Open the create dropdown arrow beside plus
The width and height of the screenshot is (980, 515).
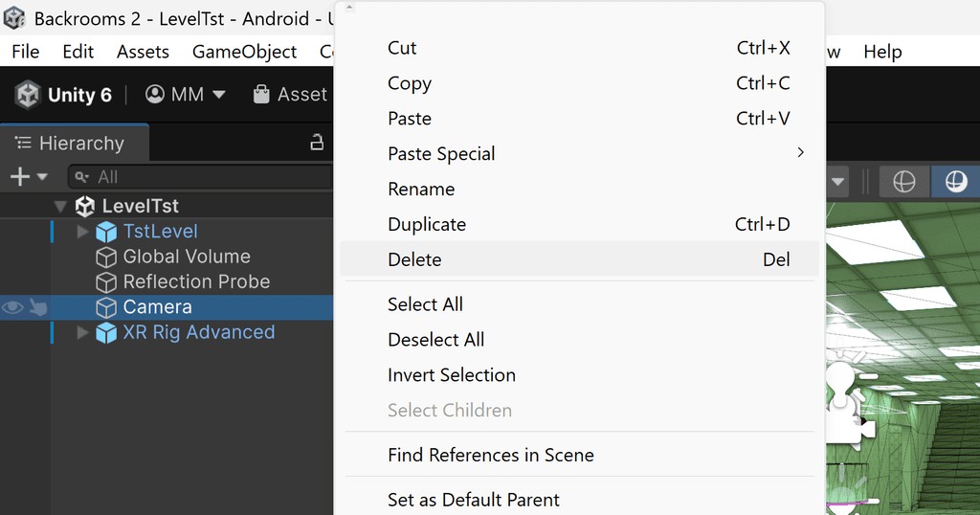coord(42,177)
